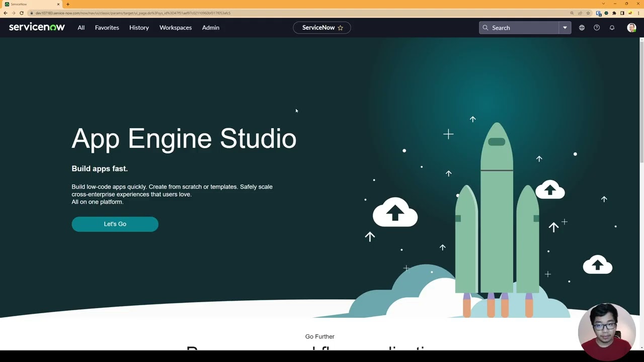Open the All menu
Image resolution: width=644 pixels, height=362 pixels.
point(81,28)
